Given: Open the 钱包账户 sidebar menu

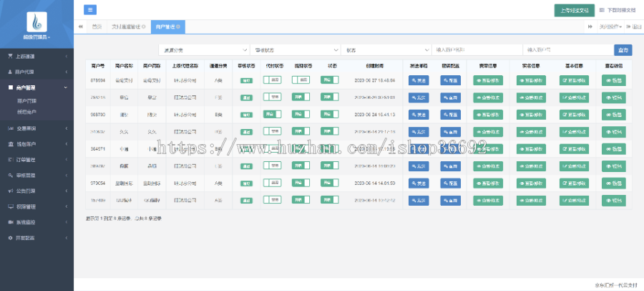Looking at the screenshot, I should [36, 144].
